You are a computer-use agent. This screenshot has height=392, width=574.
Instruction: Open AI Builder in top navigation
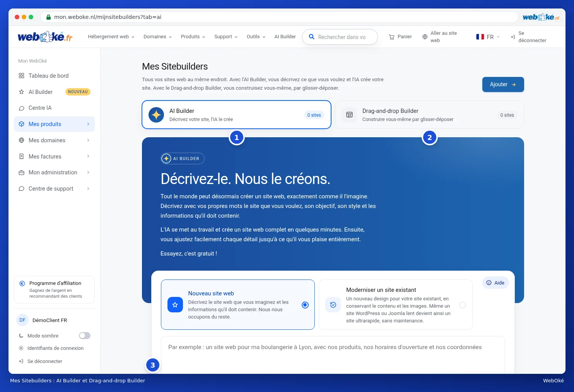pyautogui.click(x=285, y=37)
